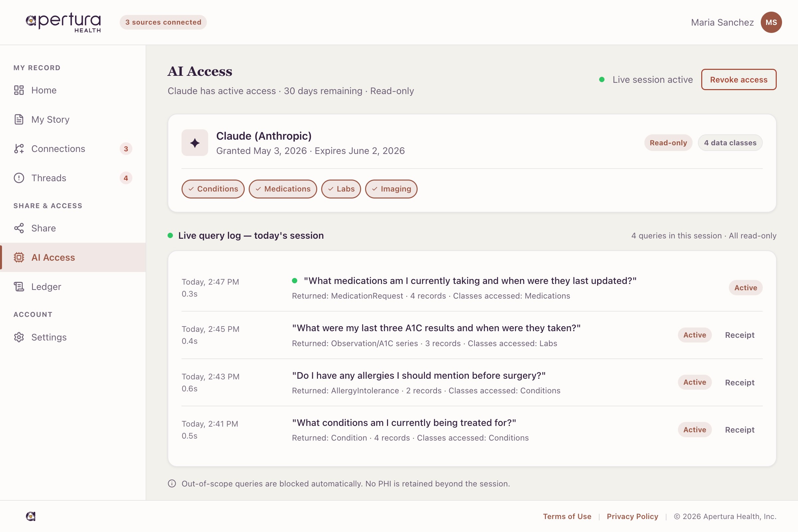
Task: Click the Settings gear icon
Action: coord(19,337)
